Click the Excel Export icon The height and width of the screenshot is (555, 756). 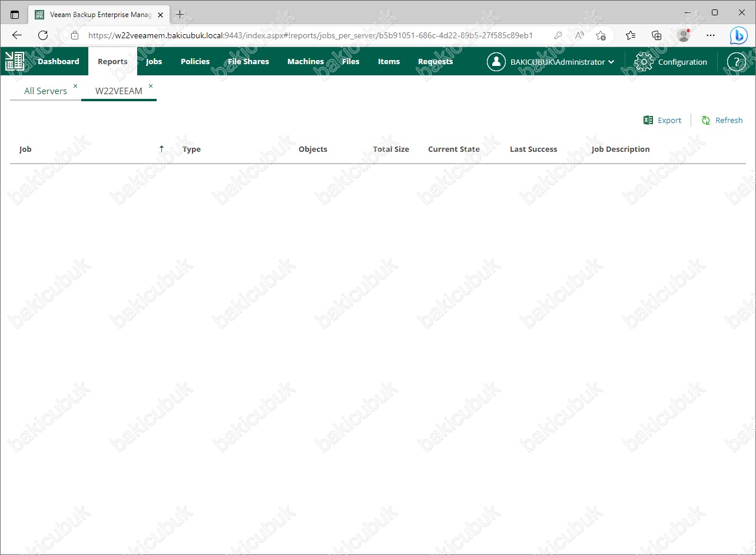coord(648,120)
